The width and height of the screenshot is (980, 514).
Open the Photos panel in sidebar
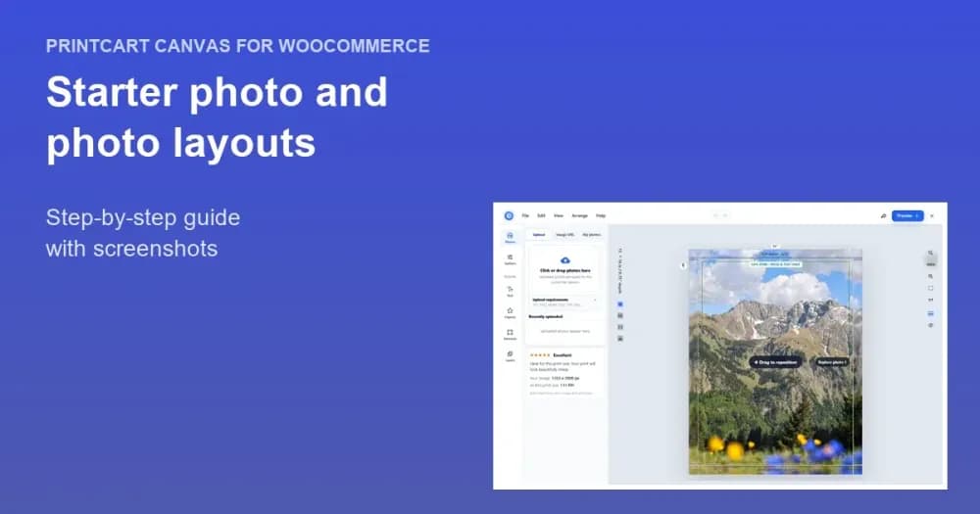click(510, 237)
